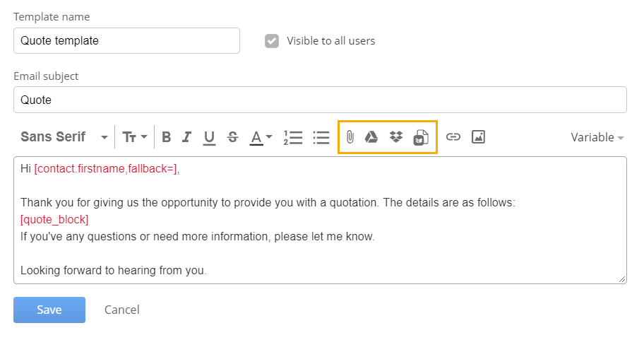Insert a bulleted list

click(321, 137)
